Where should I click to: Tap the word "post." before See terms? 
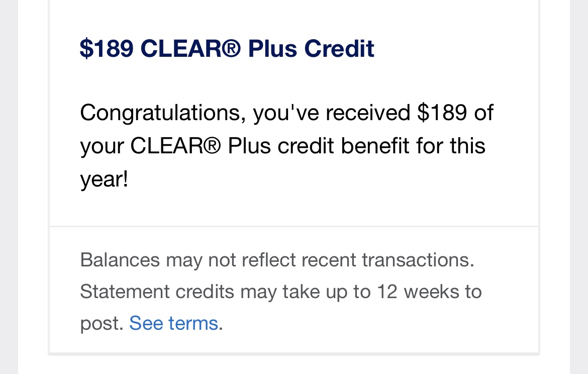point(102,323)
